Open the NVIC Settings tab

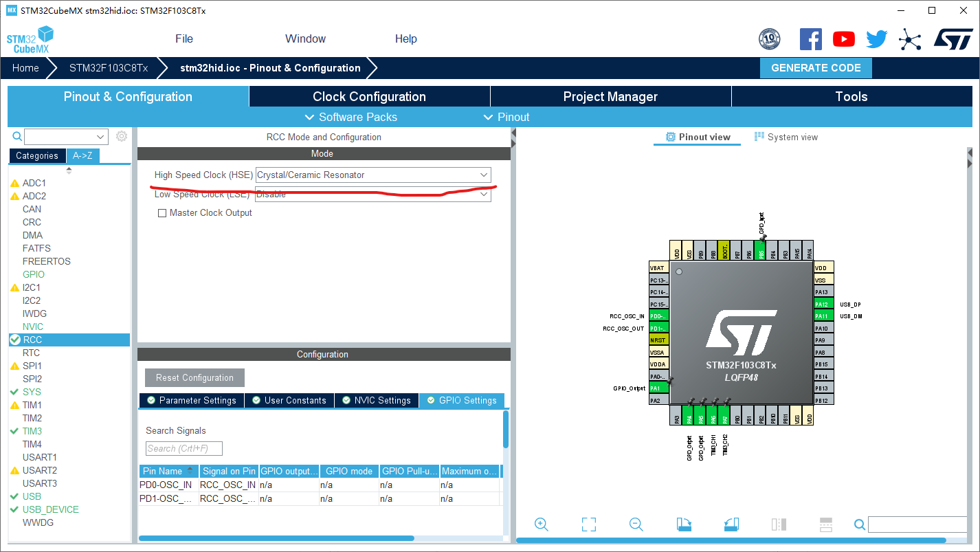(377, 400)
